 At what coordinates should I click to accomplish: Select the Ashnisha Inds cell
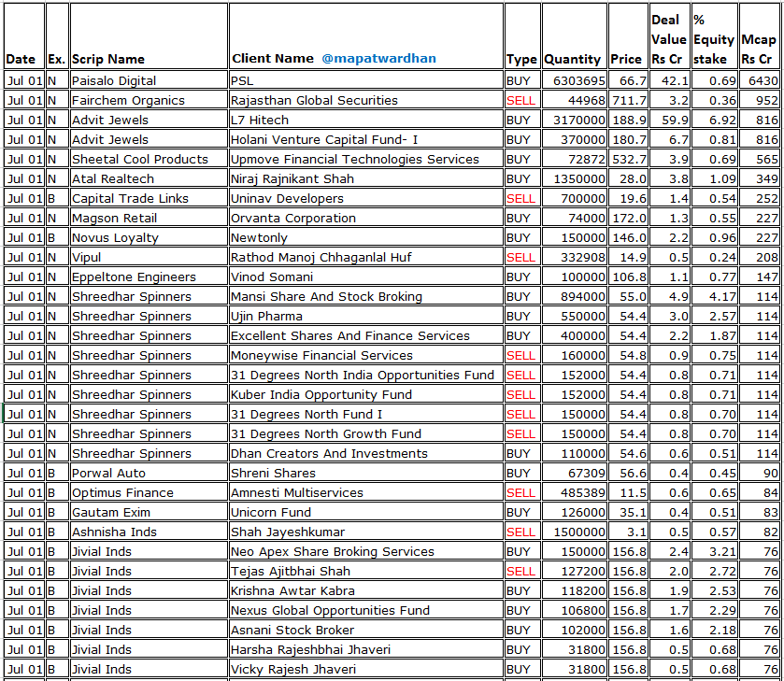149,532
